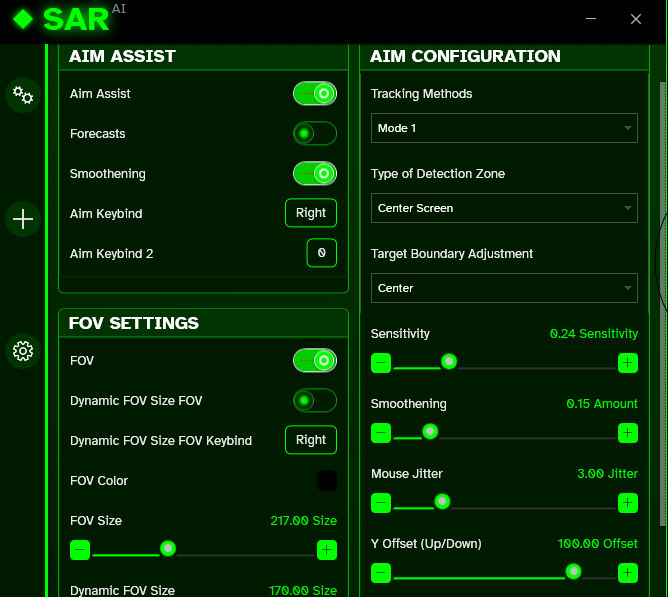The height and width of the screenshot is (597, 668).
Task: Increase Y Offset with plus button
Action: point(627,573)
